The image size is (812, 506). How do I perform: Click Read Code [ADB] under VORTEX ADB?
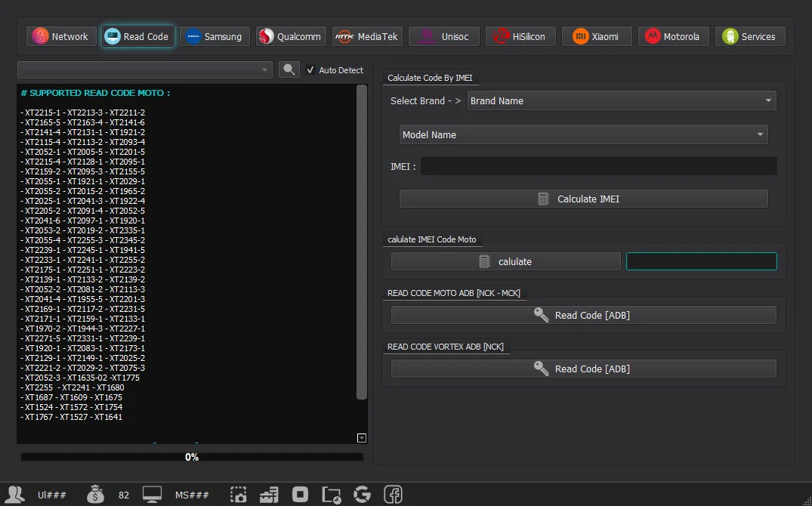coord(584,369)
